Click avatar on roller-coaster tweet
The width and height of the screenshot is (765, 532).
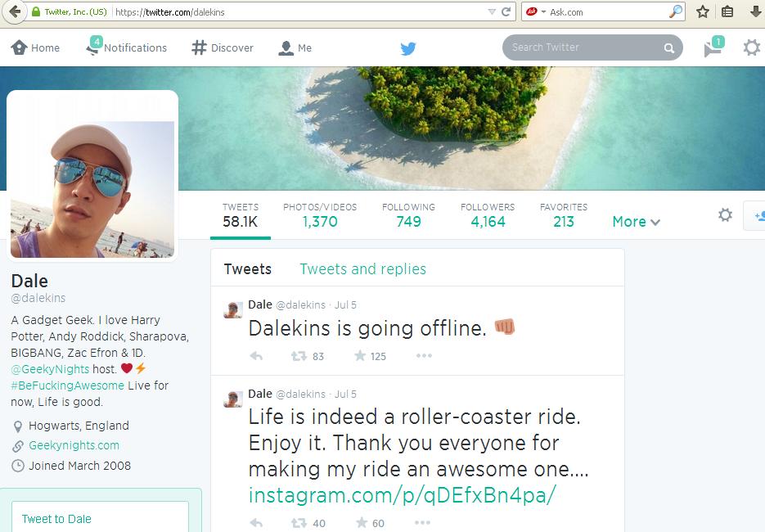[x=232, y=399]
